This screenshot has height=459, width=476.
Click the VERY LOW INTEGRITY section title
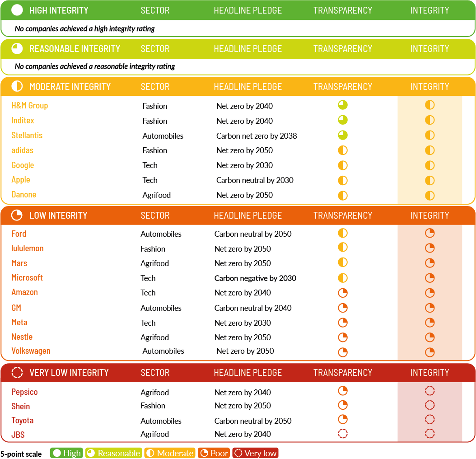coord(69,373)
